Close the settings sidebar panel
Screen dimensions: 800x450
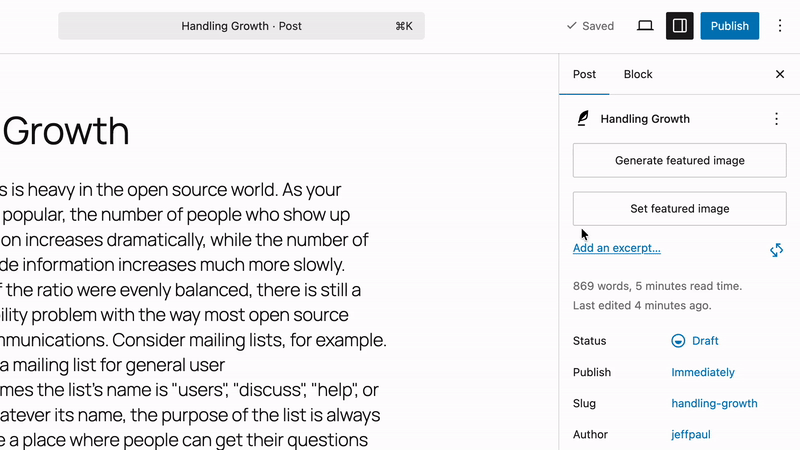pos(780,74)
